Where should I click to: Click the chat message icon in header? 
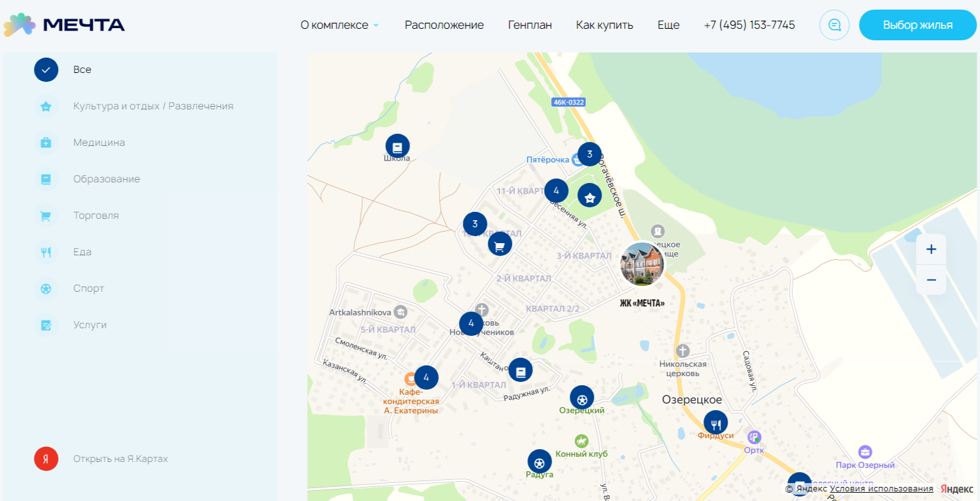[834, 26]
